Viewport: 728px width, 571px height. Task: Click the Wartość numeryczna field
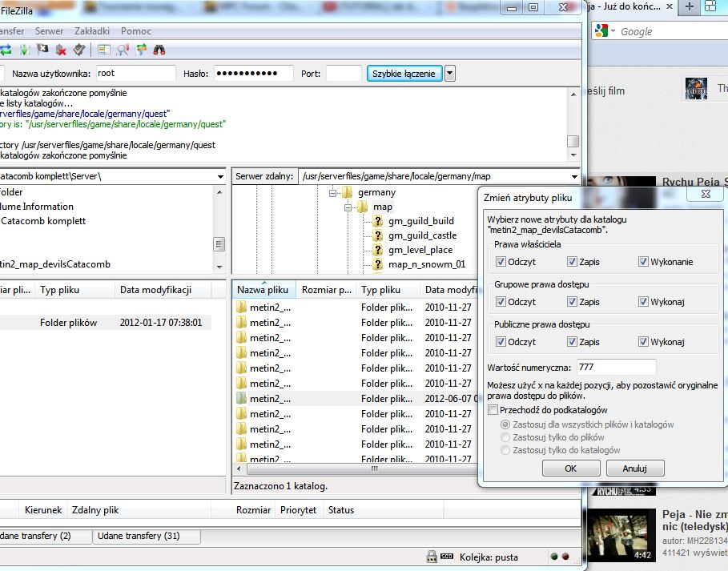[x=616, y=368]
